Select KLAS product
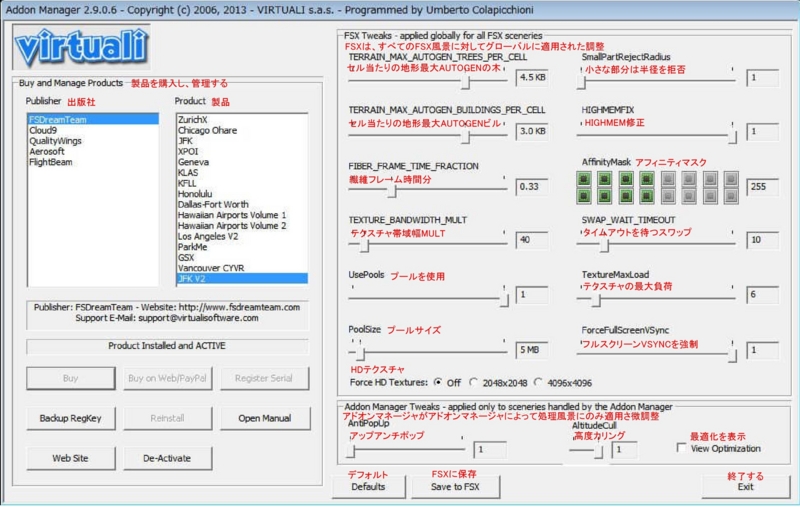Viewport: 800px width, 507px height. 242,172
